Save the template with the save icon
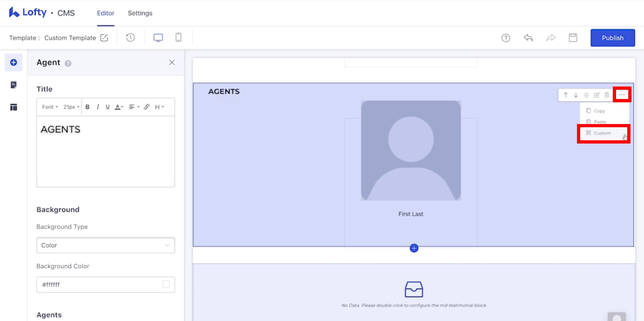Viewport: 644px width, 321px height. pyautogui.click(x=573, y=38)
